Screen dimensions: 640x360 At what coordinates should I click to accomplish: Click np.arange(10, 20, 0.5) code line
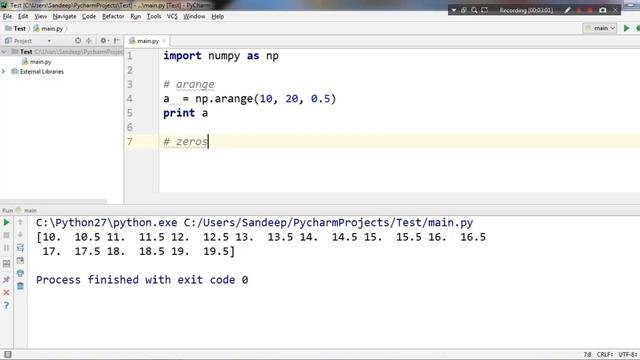249,99
